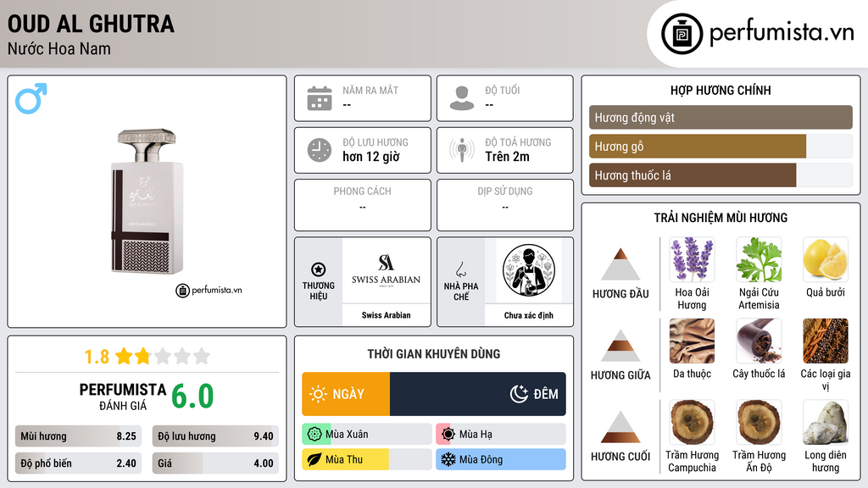Image resolution: width=868 pixels, height=488 pixels.
Task: Click the Chưa xác định perfumer label
Action: (x=529, y=315)
